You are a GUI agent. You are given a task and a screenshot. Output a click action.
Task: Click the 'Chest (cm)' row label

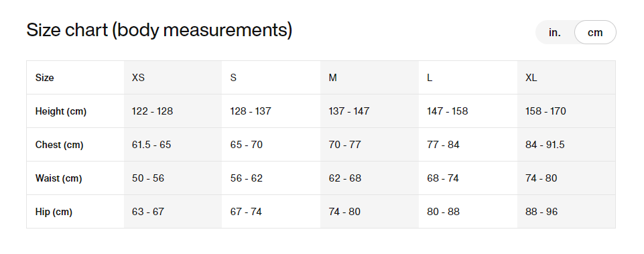click(59, 145)
